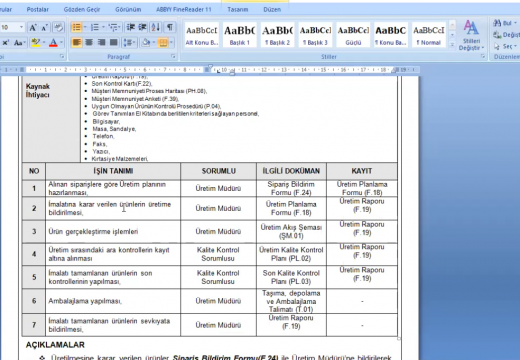Click the 'Üretim Akış Şeması (ŞM.01)' cell

pyautogui.click(x=291, y=231)
